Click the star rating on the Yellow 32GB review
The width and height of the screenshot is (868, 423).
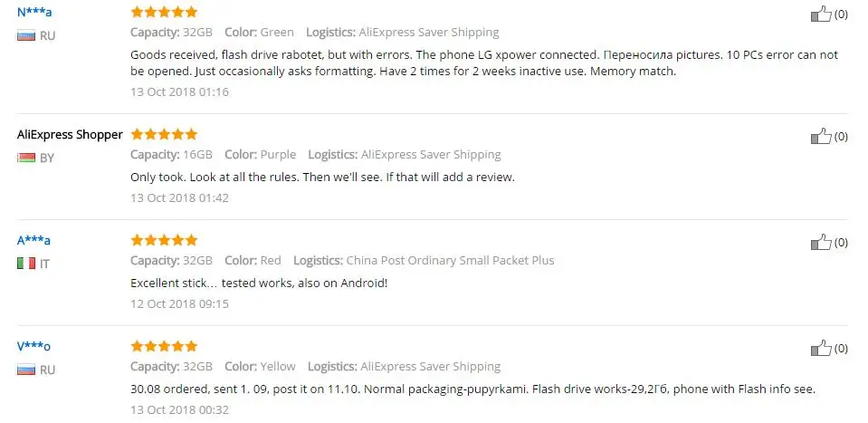coord(164,346)
